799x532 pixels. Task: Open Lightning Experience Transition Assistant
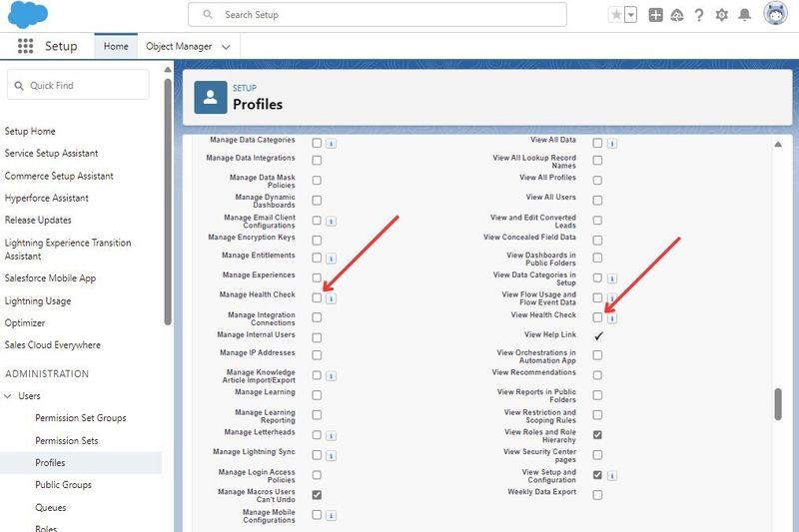68,249
